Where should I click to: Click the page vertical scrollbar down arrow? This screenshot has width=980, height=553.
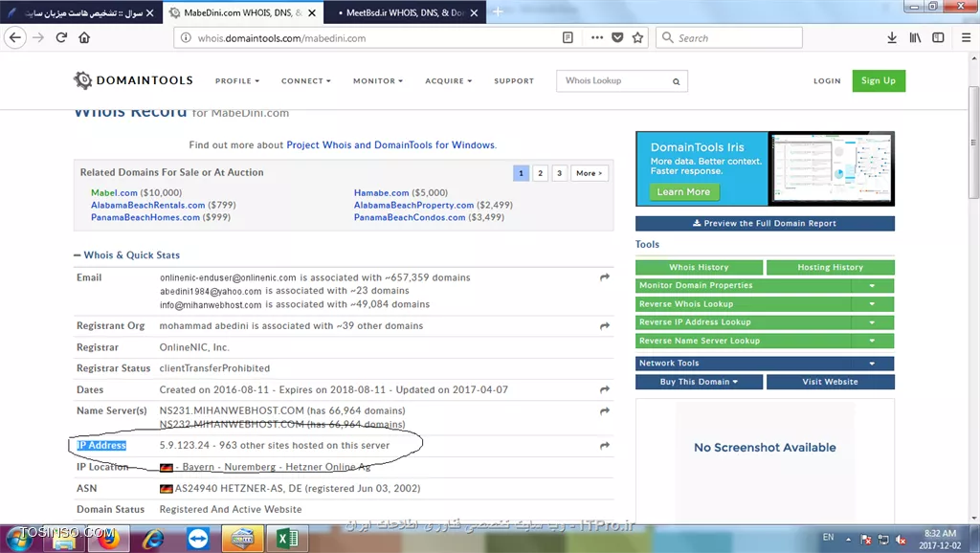[x=973, y=518]
